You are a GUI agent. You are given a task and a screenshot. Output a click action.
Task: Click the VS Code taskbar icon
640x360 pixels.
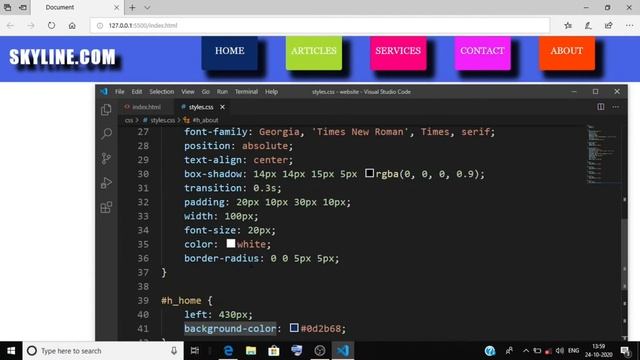point(343,351)
